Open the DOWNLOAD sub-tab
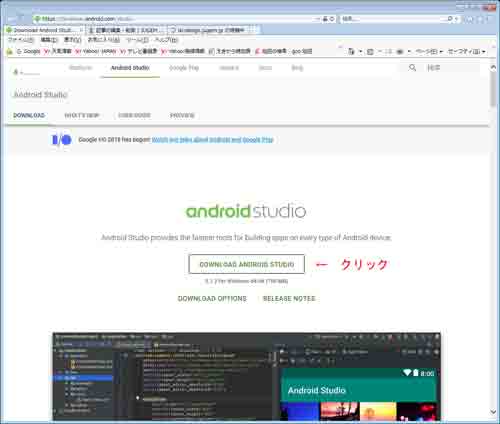500x424 pixels. click(29, 115)
